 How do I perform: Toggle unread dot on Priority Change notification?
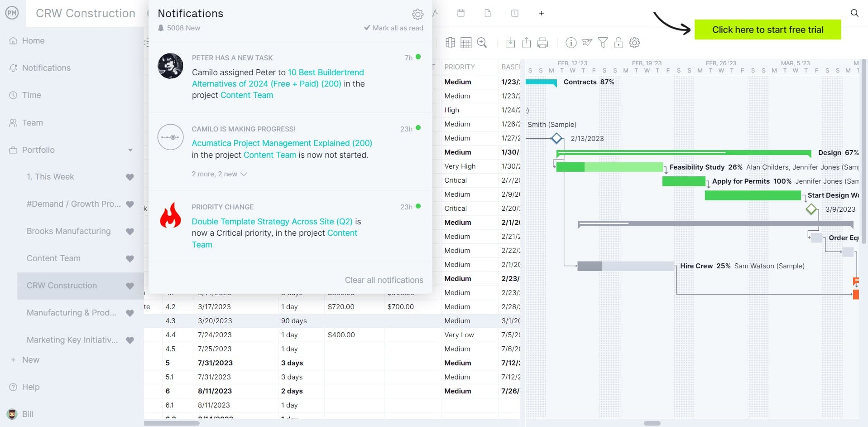pos(418,206)
